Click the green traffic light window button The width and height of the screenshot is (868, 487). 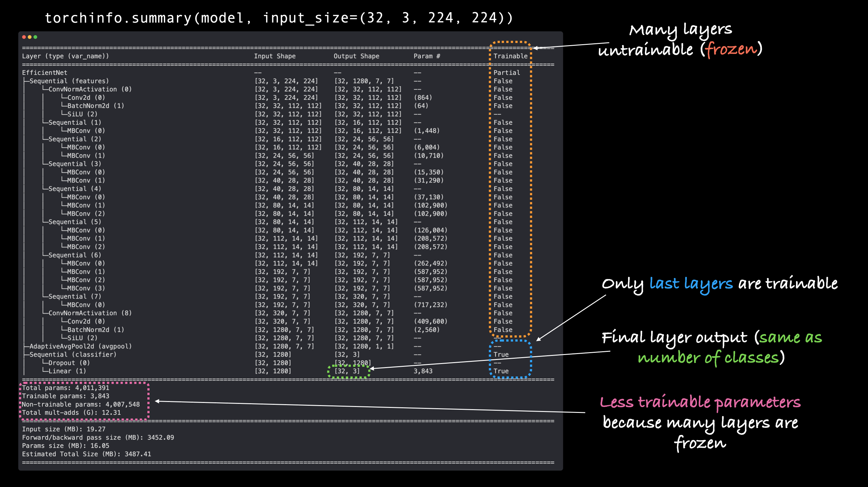pos(36,37)
